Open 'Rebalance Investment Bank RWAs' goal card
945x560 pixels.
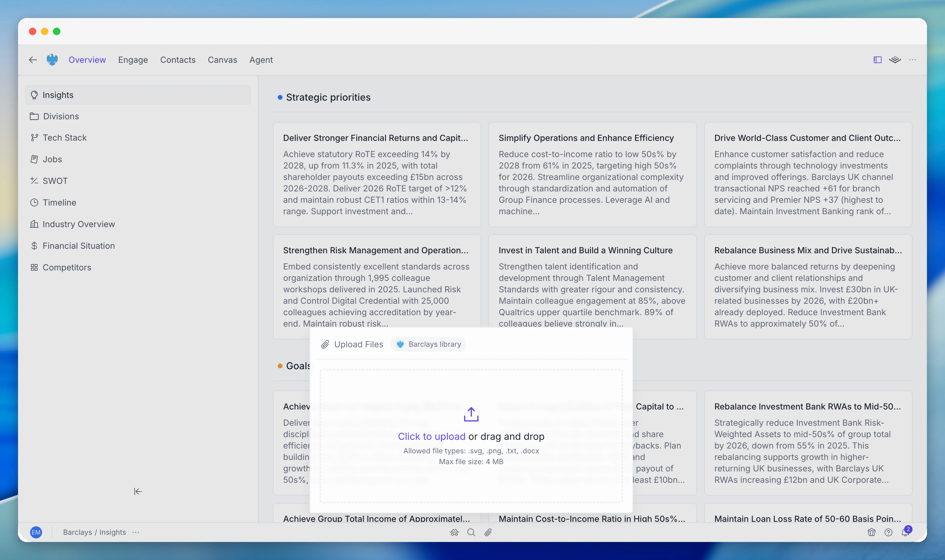pos(808,443)
